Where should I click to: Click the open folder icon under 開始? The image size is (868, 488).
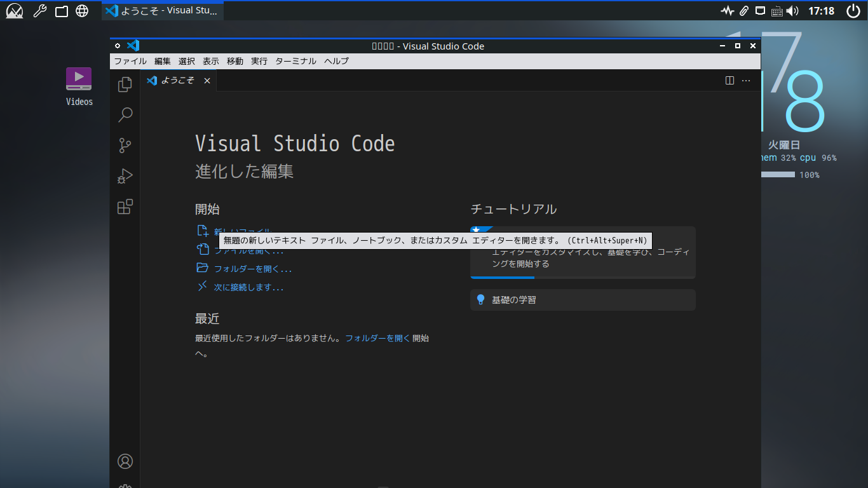tap(203, 268)
